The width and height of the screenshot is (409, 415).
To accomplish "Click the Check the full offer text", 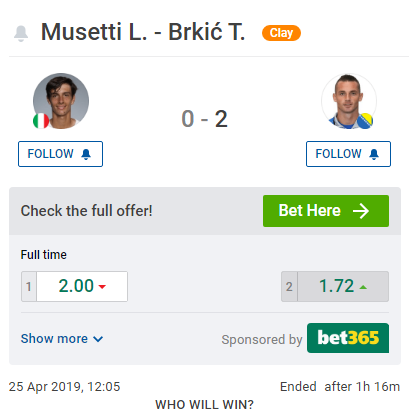I will tap(87, 211).
